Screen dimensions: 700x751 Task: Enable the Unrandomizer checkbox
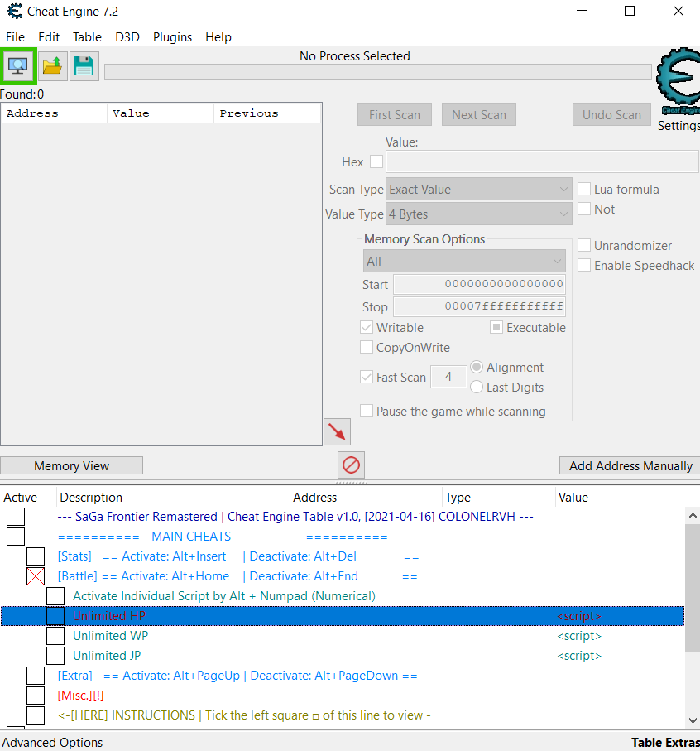pyautogui.click(x=583, y=245)
